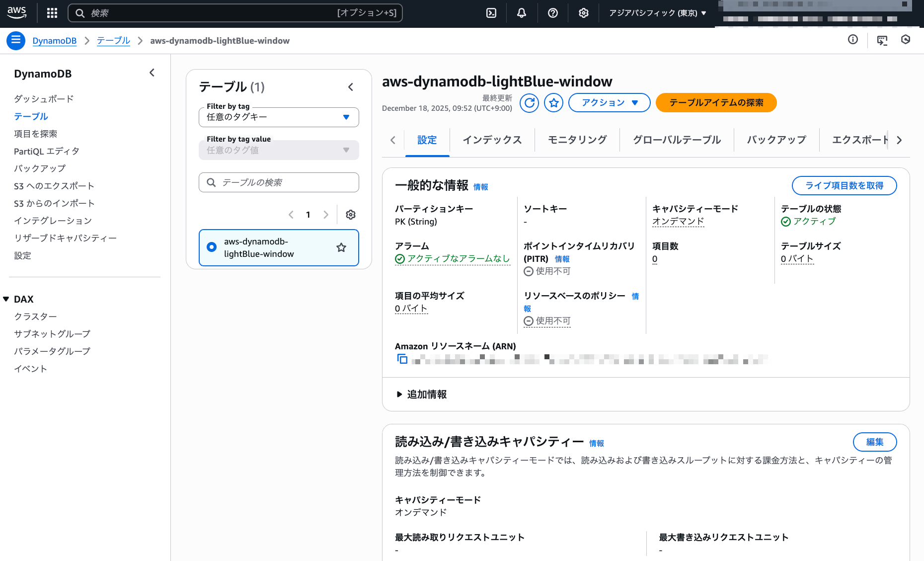Click the テーブルアイテムの探索 button
The width and height of the screenshot is (924, 561).
click(x=716, y=103)
